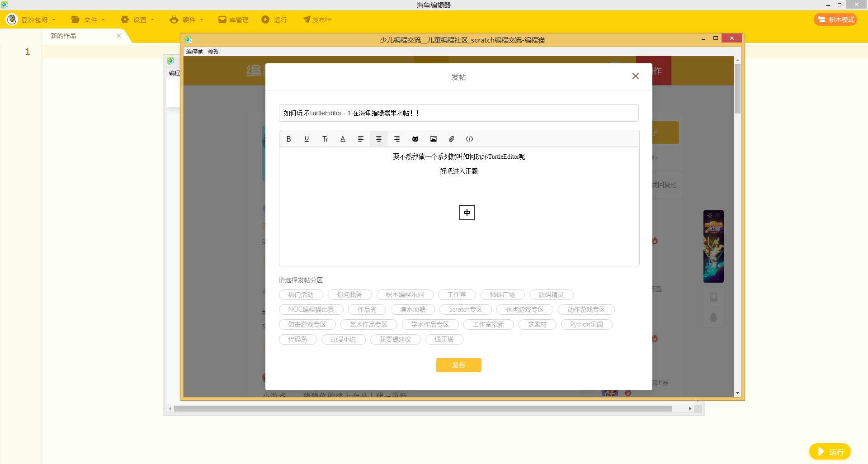Open the font size tool
The image size is (868, 464).
(325, 139)
